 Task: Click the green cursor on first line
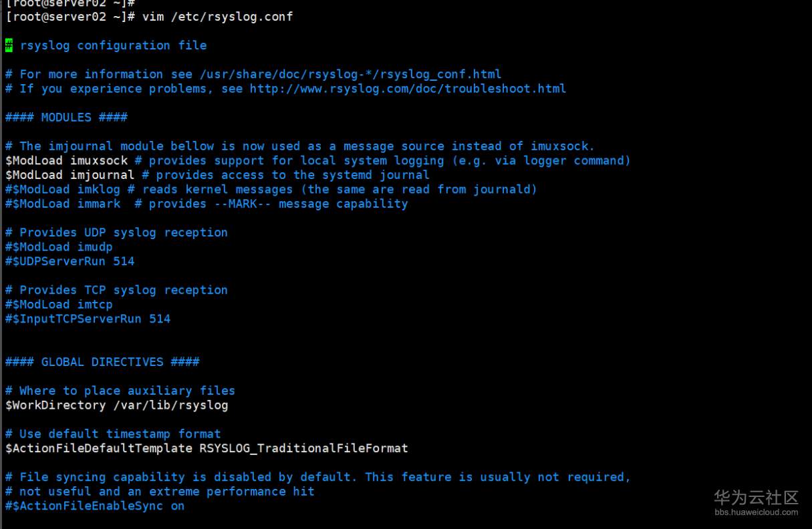click(x=9, y=45)
